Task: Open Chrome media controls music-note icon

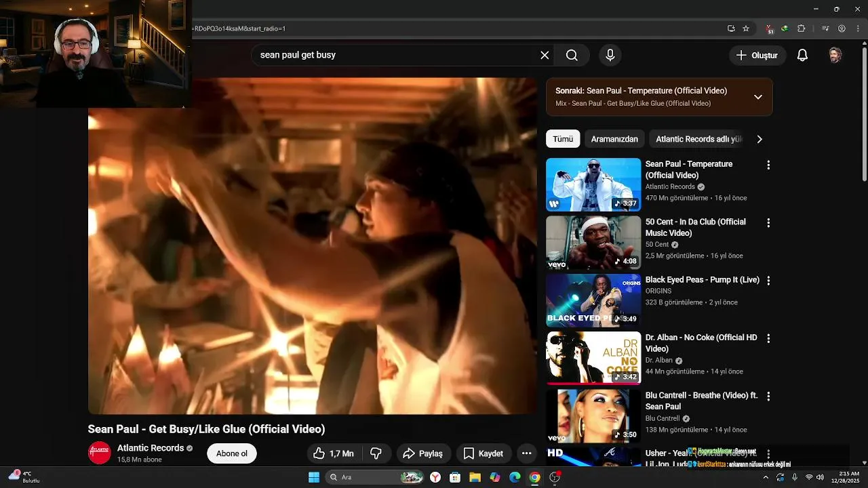Action: (825, 28)
